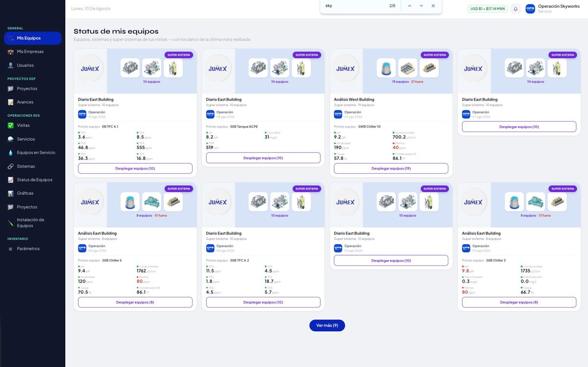Click the Instalación de Equipos icon
This screenshot has height=367, width=588.
[x=11, y=223]
